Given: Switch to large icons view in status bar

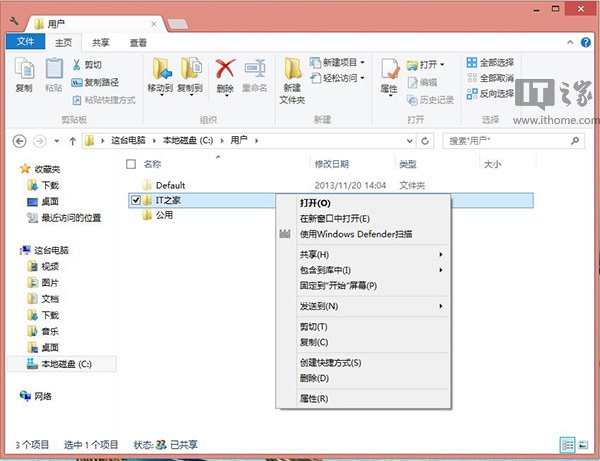Looking at the screenshot, I should click(585, 443).
